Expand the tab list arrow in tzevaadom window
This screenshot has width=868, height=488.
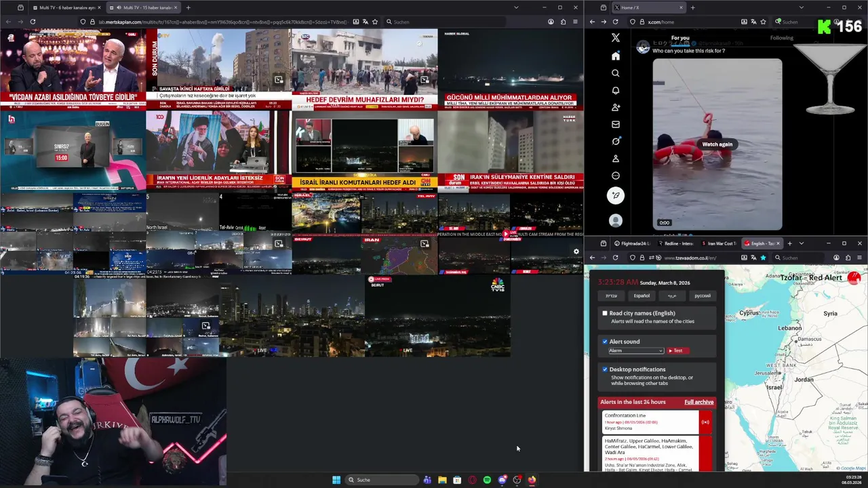801,243
